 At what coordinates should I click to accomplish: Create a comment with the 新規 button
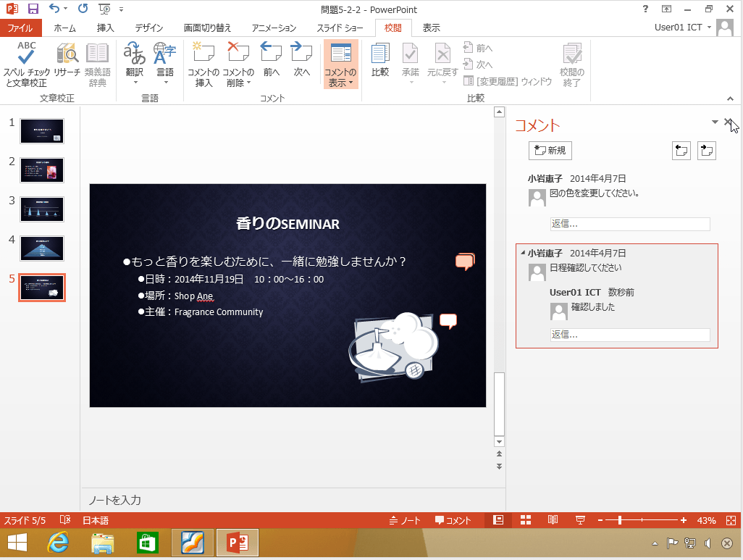[550, 150]
